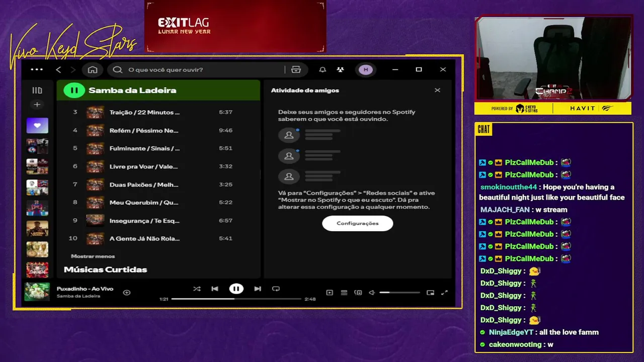
Task: Pause Samba da Ladeira with green button
Action: pyautogui.click(x=74, y=90)
